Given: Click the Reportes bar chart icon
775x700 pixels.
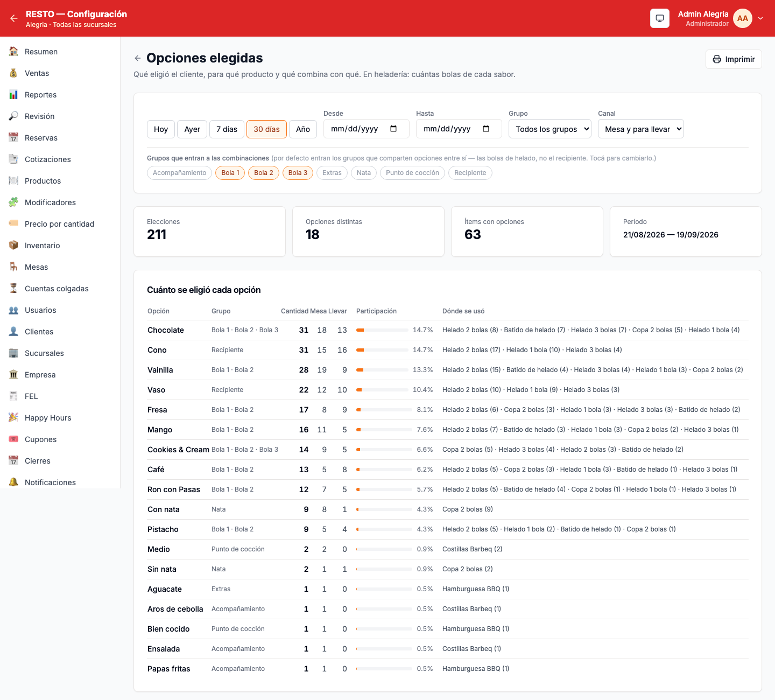Looking at the screenshot, I should click(13, 95).
